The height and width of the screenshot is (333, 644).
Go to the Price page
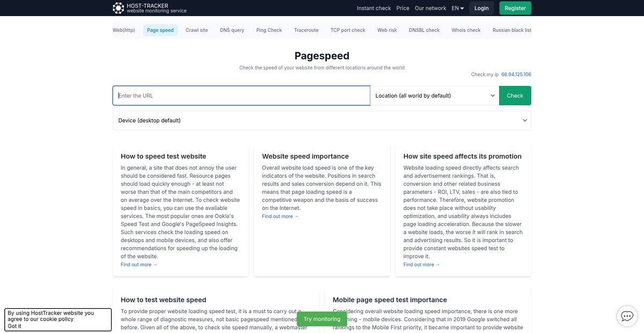(x=403, y=8)
